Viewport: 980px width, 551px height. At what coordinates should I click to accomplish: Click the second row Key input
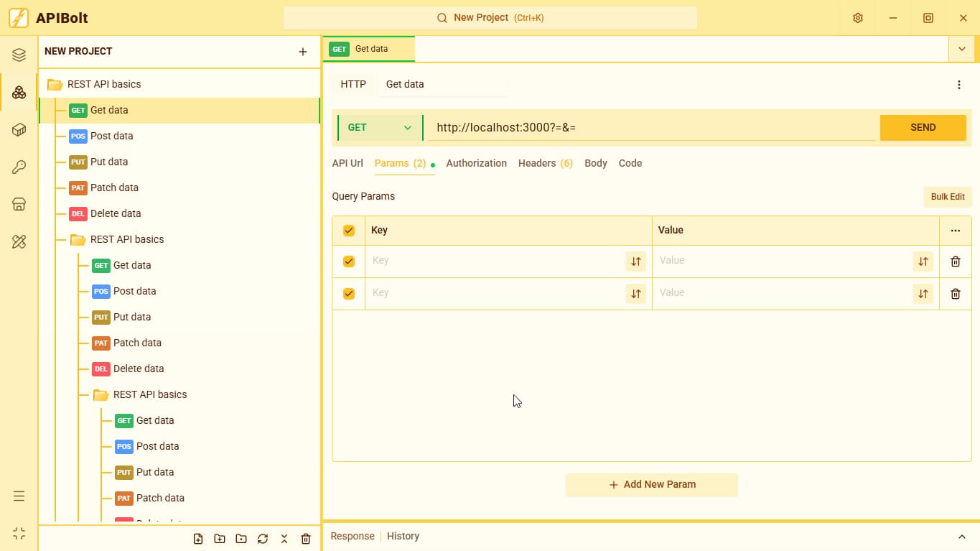point(495,294)
